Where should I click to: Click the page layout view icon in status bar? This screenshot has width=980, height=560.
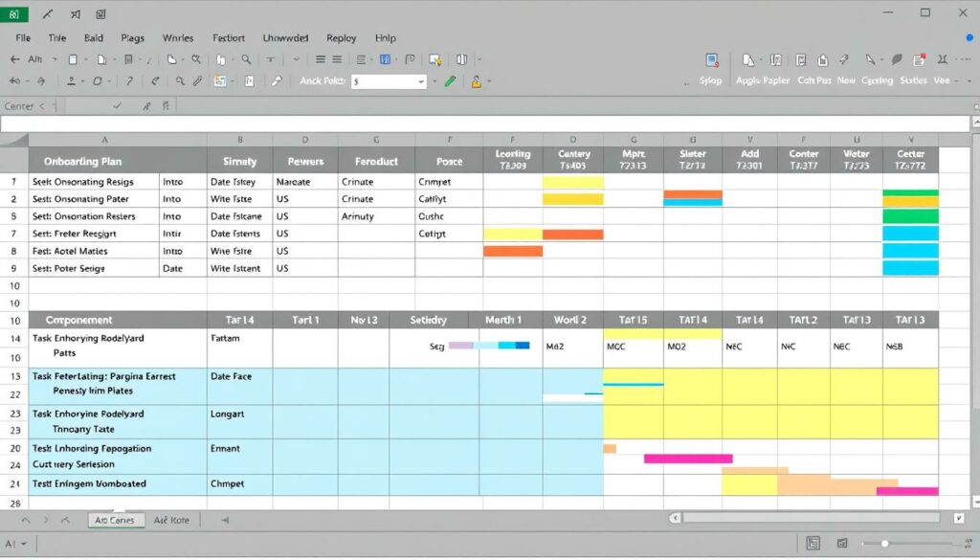click(813, 543)
